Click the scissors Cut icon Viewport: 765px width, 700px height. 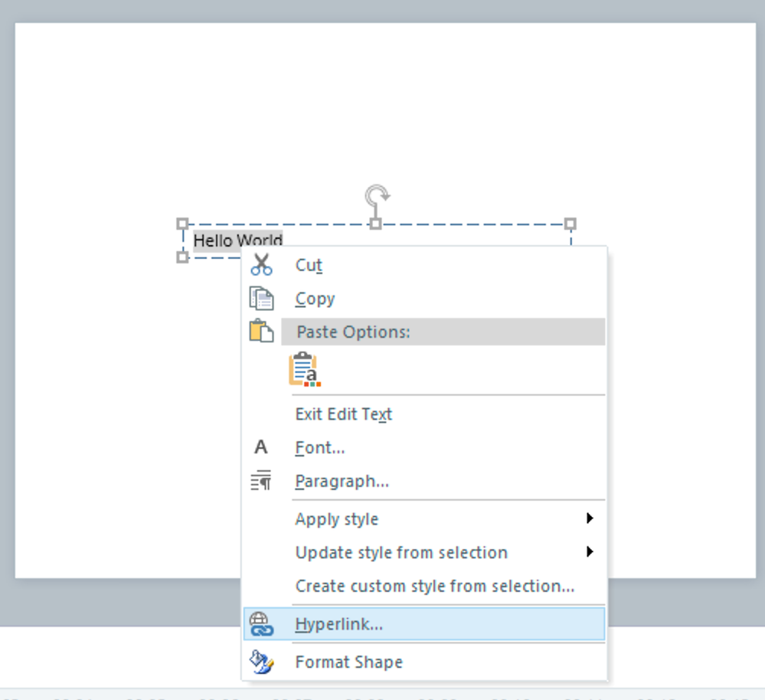(261, 265)
